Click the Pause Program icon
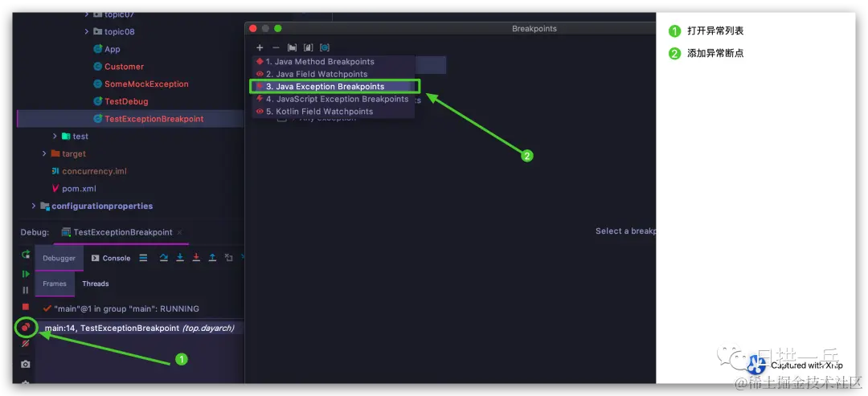 click(26, 290)
